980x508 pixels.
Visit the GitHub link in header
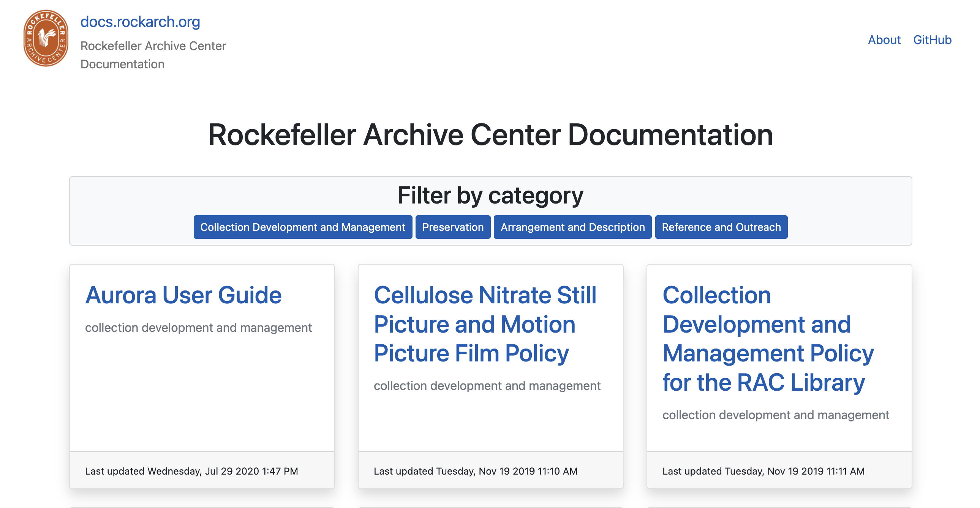tap(932, 39)
